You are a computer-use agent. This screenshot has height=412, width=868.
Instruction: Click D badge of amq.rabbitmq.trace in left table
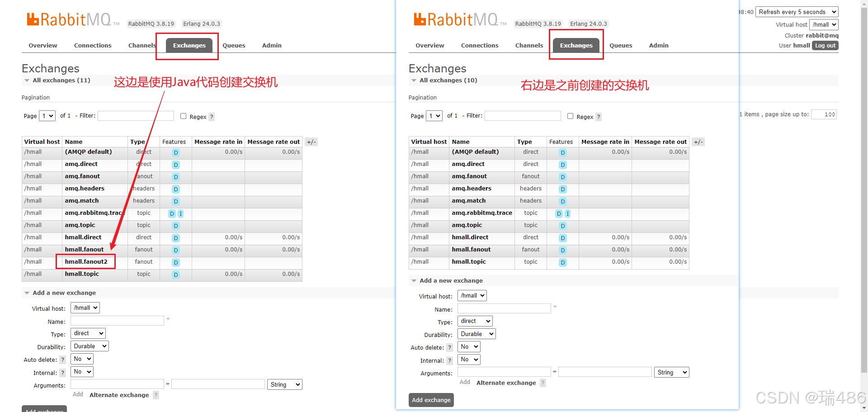tap(172, 213)
